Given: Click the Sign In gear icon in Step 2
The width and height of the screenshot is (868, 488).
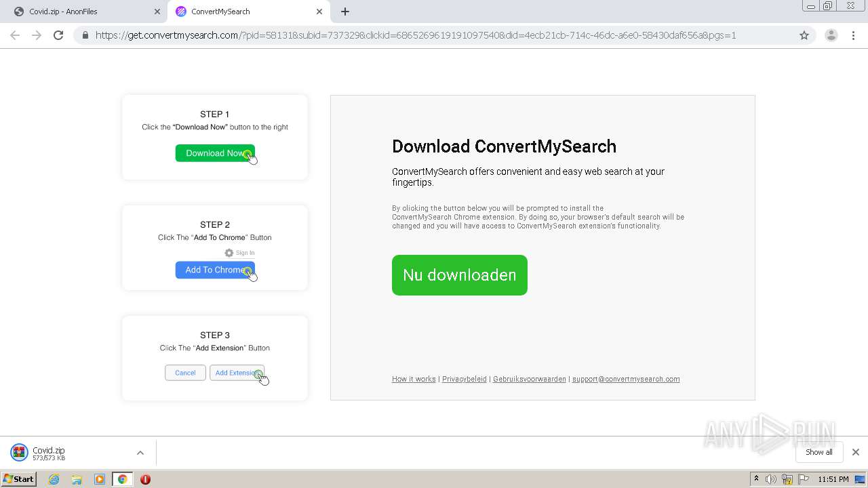Looking at the screenshot, I should (x=229, y=253).
